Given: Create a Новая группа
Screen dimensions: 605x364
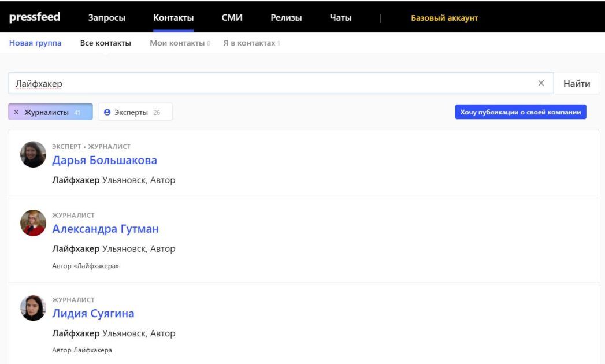Looking at the screenshot, I should (x=35, y=43).
